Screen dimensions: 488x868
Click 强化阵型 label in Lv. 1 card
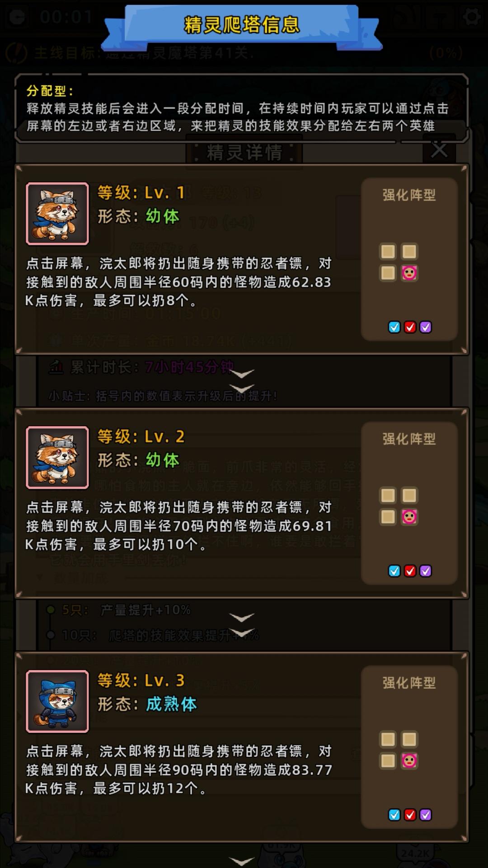coord(409,195)
